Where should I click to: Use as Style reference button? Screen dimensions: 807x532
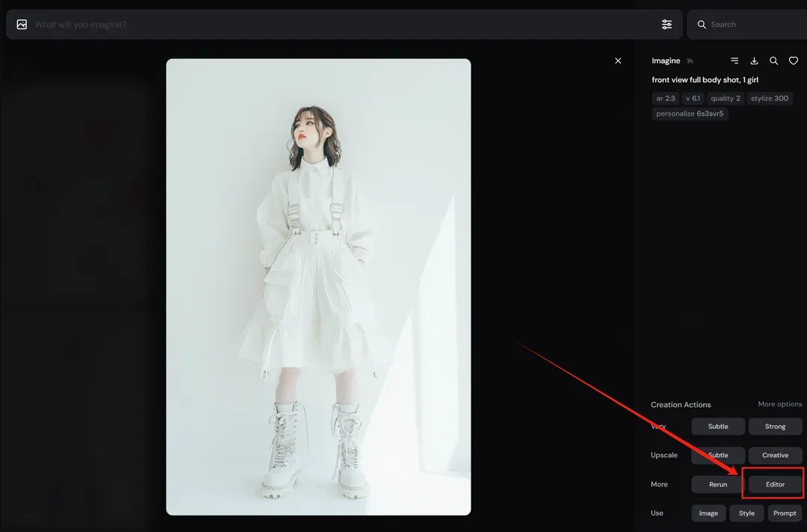746,513
